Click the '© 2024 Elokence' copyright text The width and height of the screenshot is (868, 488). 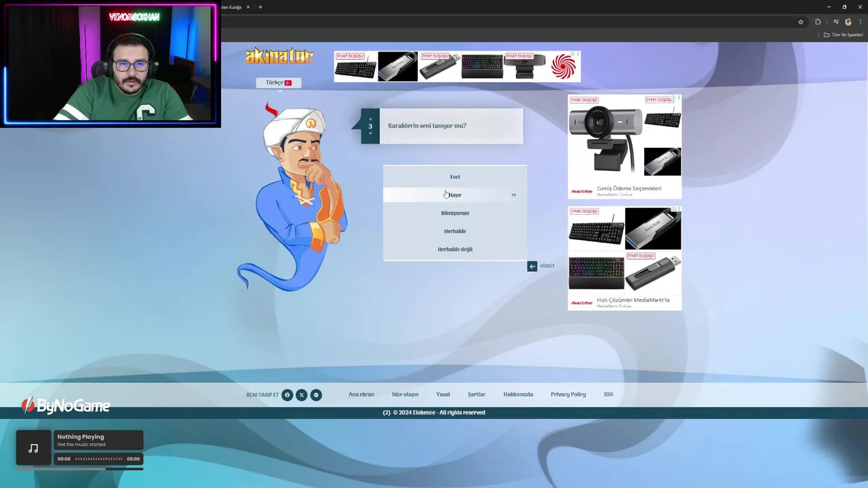439,412
